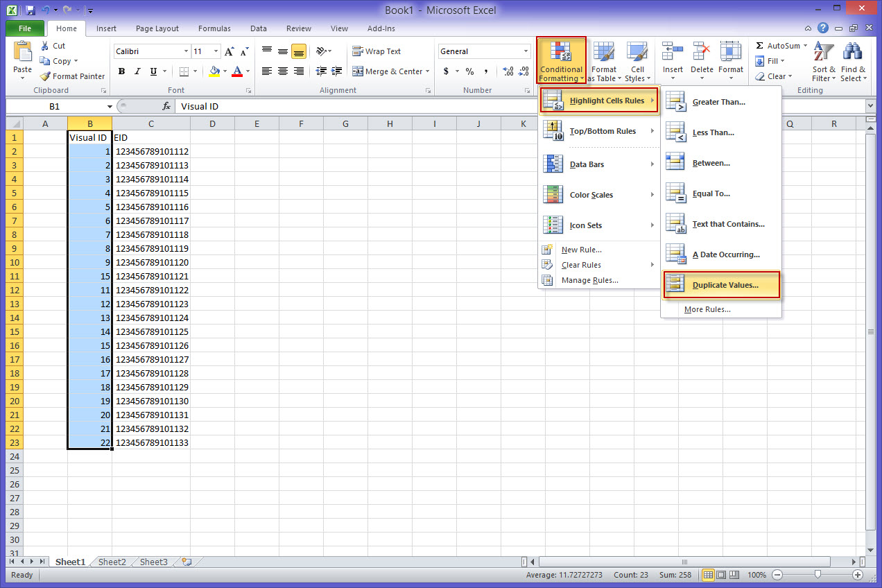
Task: Enable Wrap Text
Action: (377, 51)
